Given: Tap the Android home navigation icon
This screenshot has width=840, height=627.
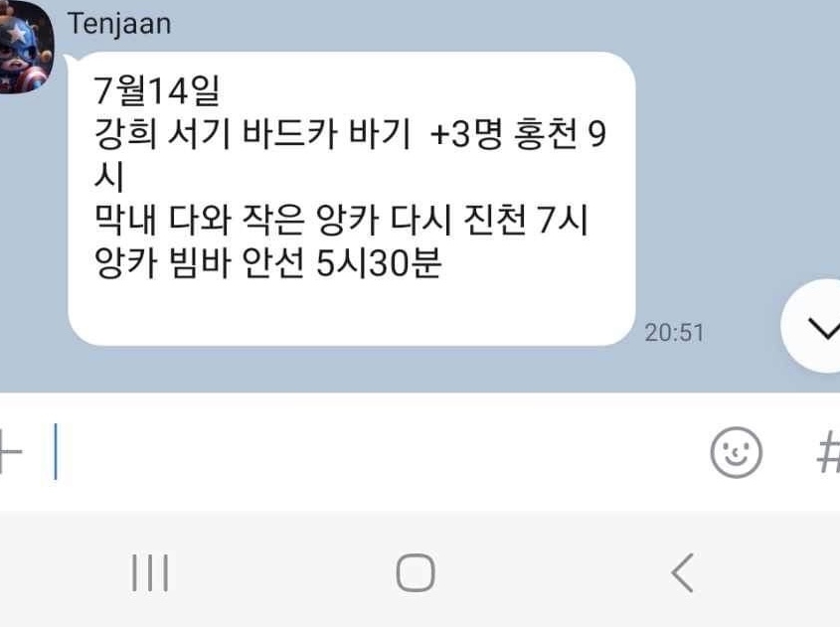Looking at the screenshot, I should (416, 573).
